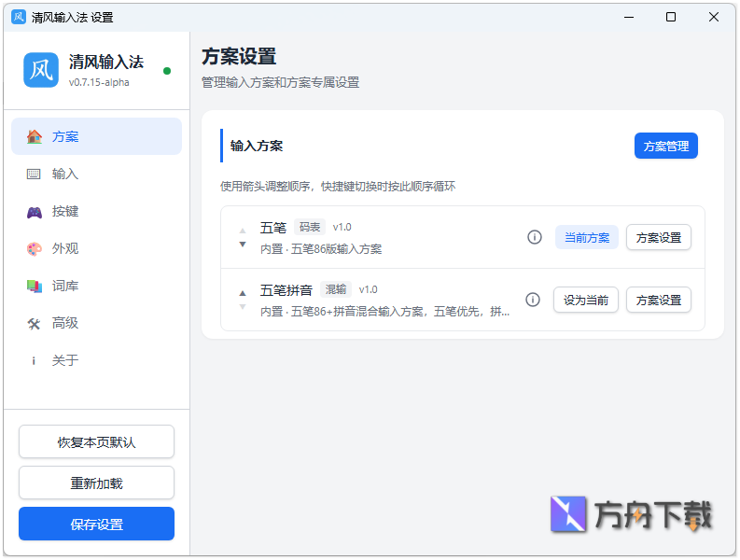The height and width of the screenshot is (560, 740).
Task: Close the settings window
Action: (x=714, y=17)
